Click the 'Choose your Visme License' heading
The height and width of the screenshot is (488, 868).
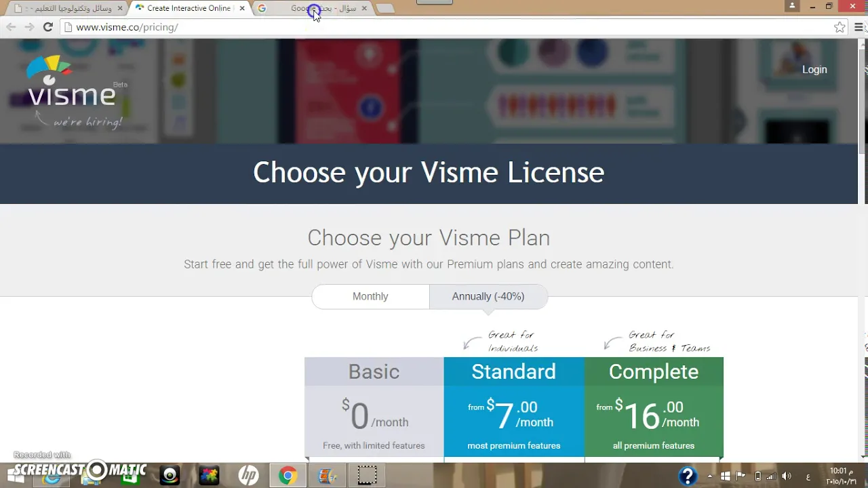429,173
